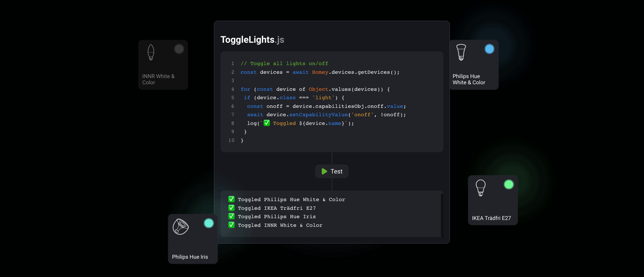Screen dimensions: 644x277
Task: Click the Test button
Action: [x=332, y=171]
